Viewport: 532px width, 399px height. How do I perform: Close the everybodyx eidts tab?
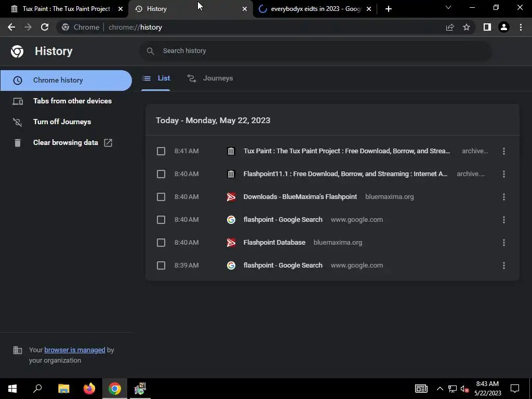pos(369,9)
